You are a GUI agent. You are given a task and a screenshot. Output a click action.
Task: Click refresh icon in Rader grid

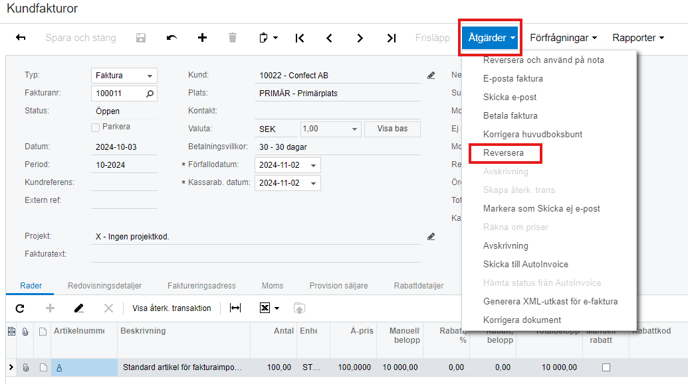[x=20, y=309]
